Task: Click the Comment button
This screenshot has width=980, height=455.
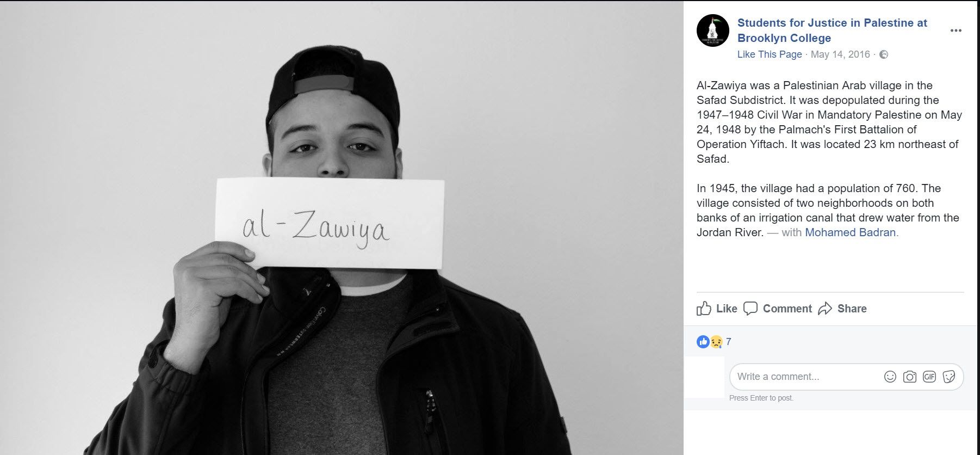Action: pyautogui.click(x=778, y=309)
